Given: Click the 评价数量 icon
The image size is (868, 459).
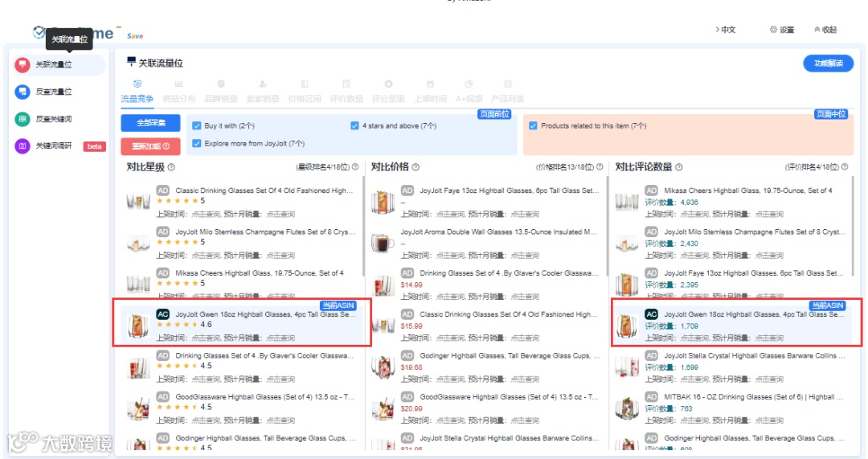Looking at the screenshot, I should point(346,84).
